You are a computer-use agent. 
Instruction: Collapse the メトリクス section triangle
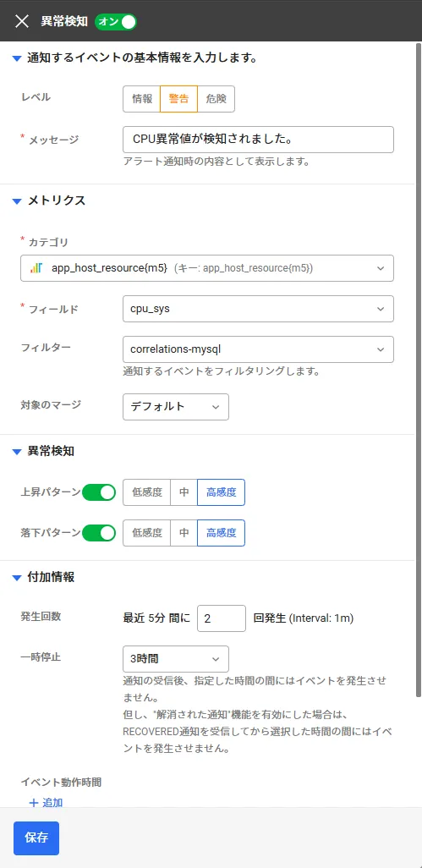pos(17,201)
